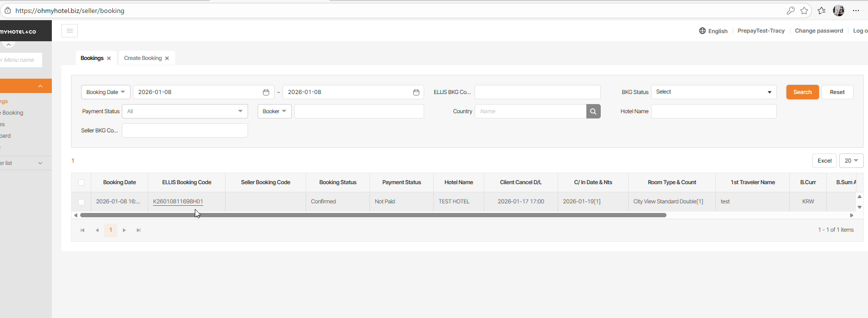868x318 pixels.
Task: Close the Bookings tab
Action: tap(109, 58)
